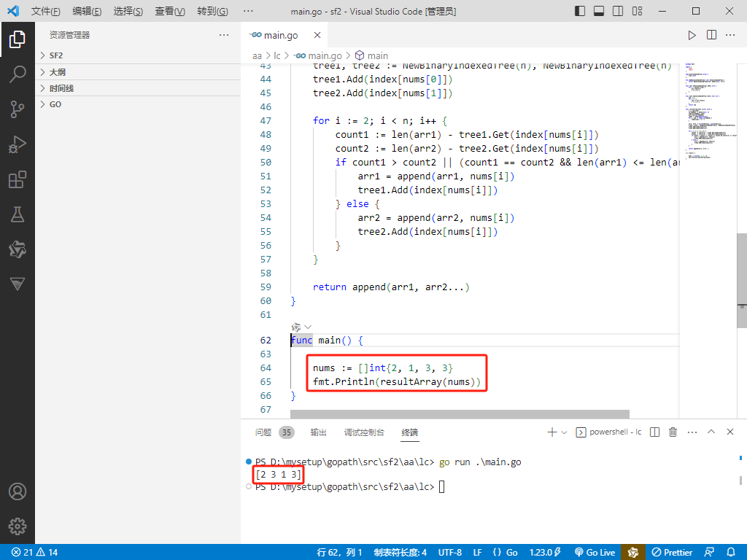The height and width of the screenshot is (560, 747).
Task: Open the Explorer view in activity bar
Action: point(18,39)
